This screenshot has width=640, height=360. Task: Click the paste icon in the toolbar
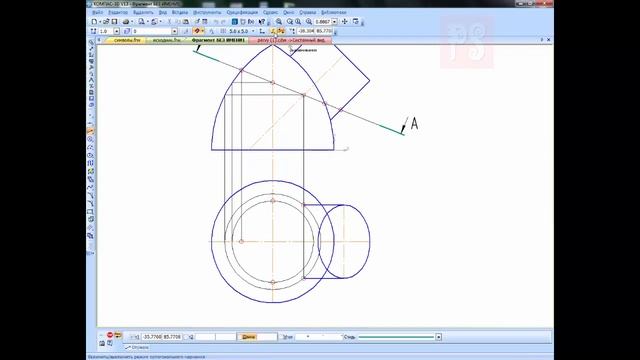click(186, 22)
